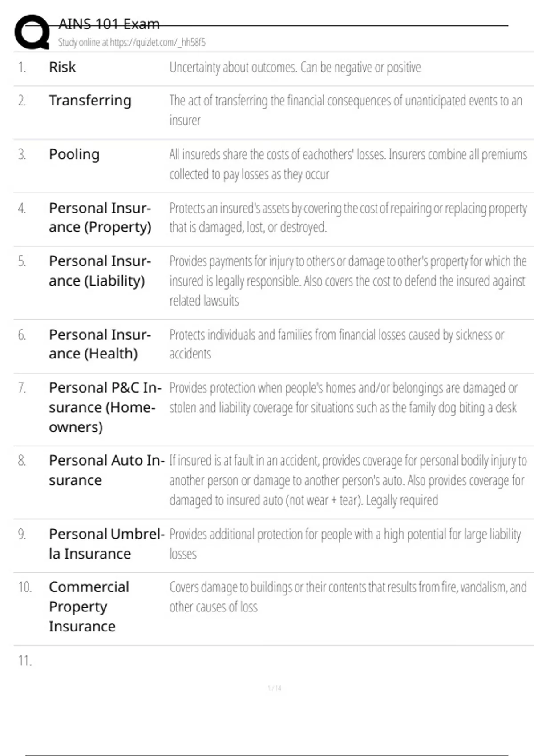Click the definition mentioning fire and vandalism

347,597
